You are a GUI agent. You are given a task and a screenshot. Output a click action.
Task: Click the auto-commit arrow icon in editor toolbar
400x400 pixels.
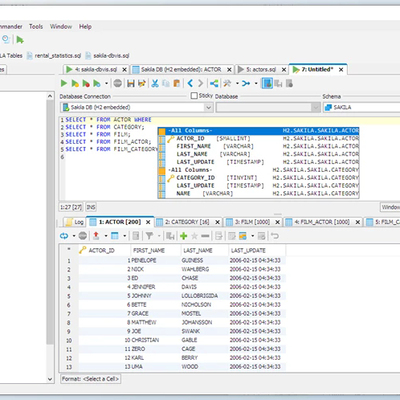click(x=246, y=83)
